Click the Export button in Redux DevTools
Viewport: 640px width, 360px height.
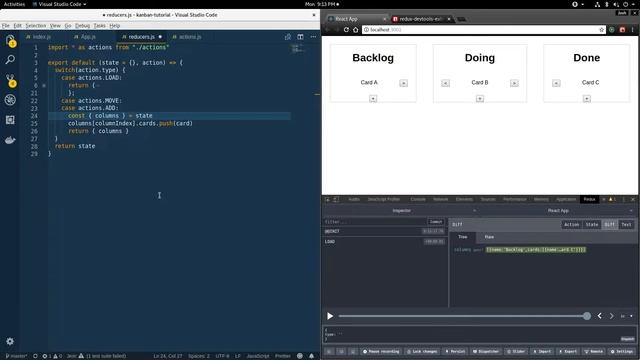(568, 351)
